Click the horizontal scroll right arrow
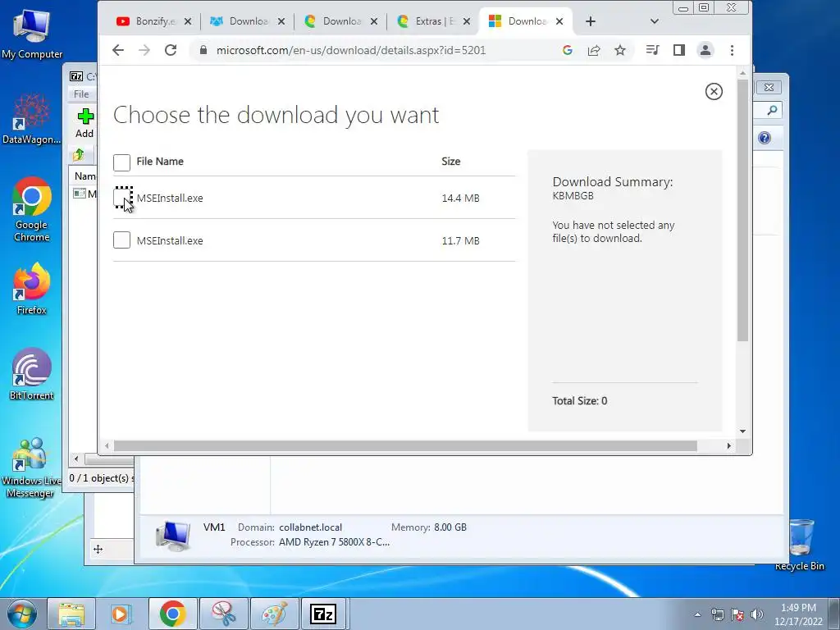This screenshot has height=630, width=840. pos(728,445)
